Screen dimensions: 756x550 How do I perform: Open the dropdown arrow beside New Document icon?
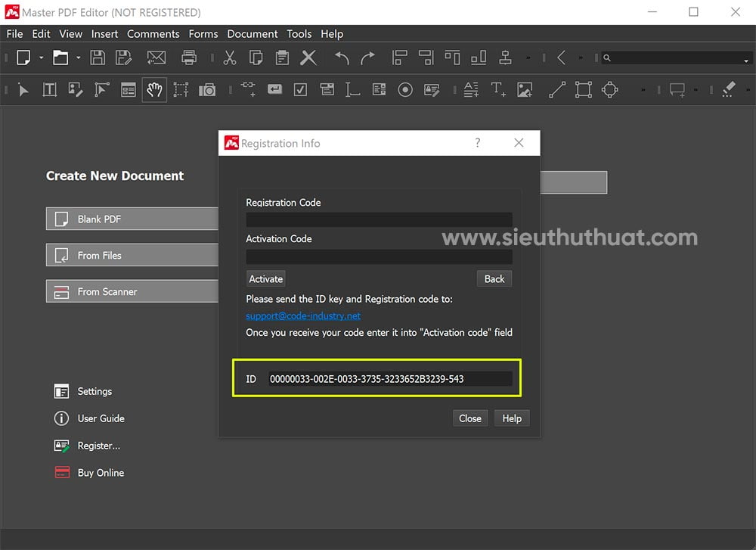(42, 58)
